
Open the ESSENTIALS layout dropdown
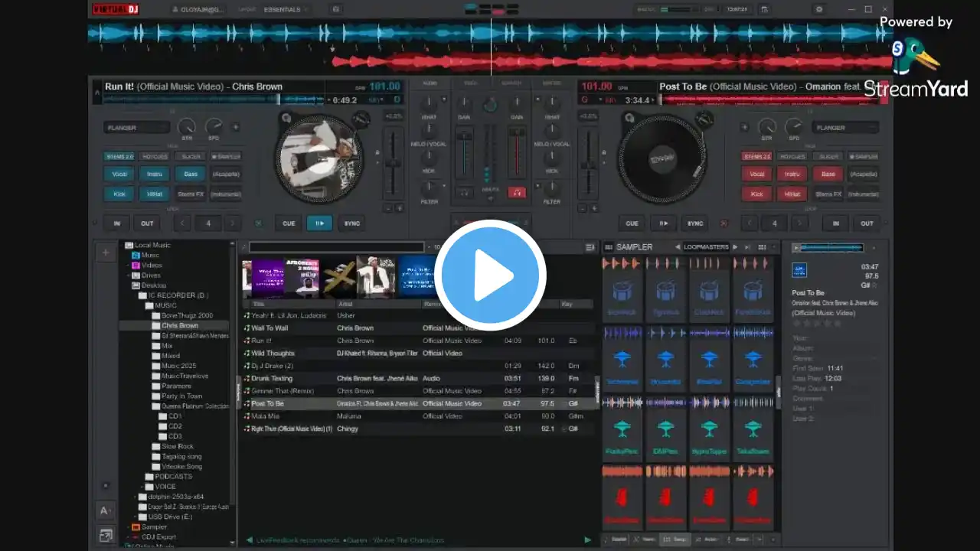286,9
